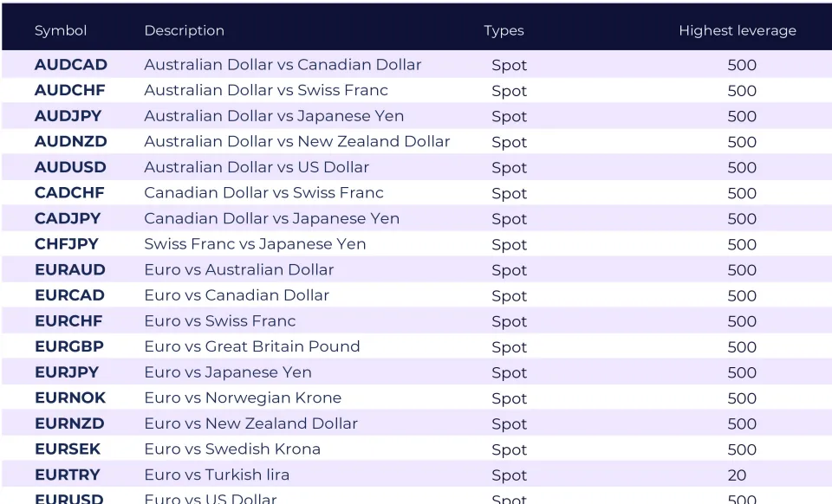Select the AUDCHF symbol
This screenshot has height=504, width=832.
coord(70,90)
